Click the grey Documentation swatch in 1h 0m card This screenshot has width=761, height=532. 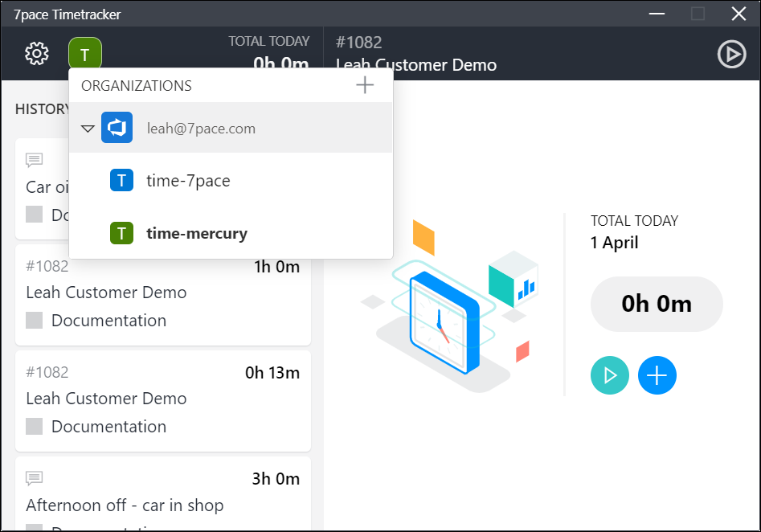[x=34, y=321]
